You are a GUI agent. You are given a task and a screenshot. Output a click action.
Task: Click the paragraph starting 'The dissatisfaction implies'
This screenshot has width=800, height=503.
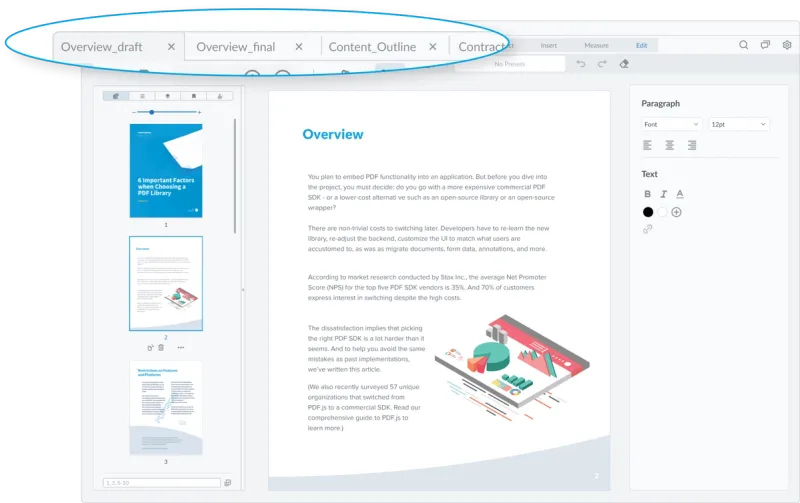pos(366,348)
